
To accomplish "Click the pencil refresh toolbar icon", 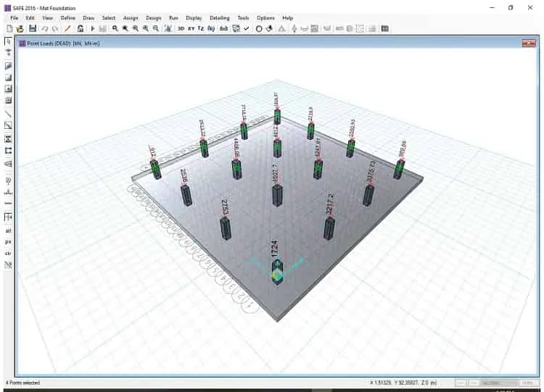I will [67, 28].
